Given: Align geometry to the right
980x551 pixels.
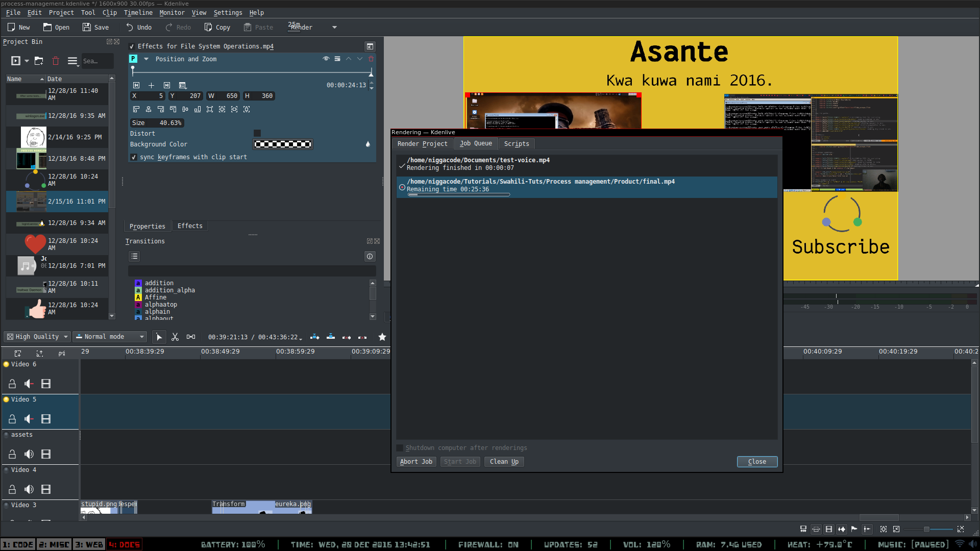Looking at the screenshot, I should (161, 109).
